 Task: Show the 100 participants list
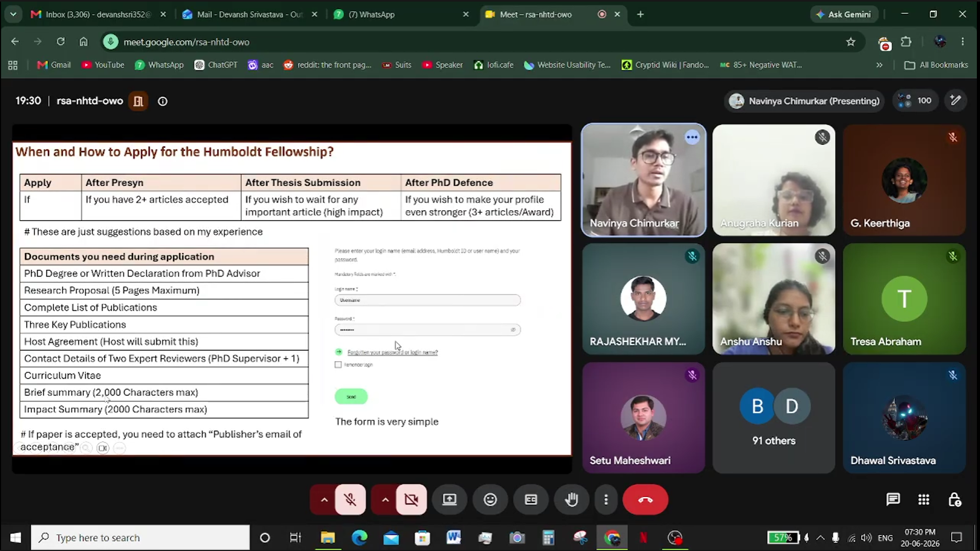click(915, 101)
